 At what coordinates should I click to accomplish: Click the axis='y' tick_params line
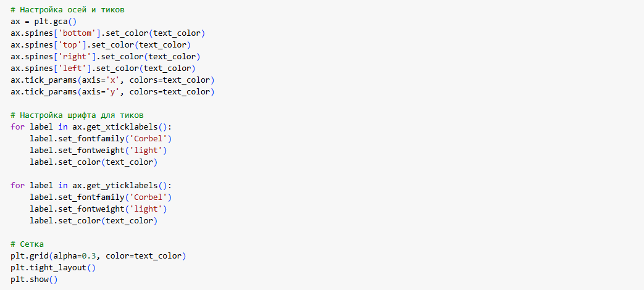(x=112, y=92)
